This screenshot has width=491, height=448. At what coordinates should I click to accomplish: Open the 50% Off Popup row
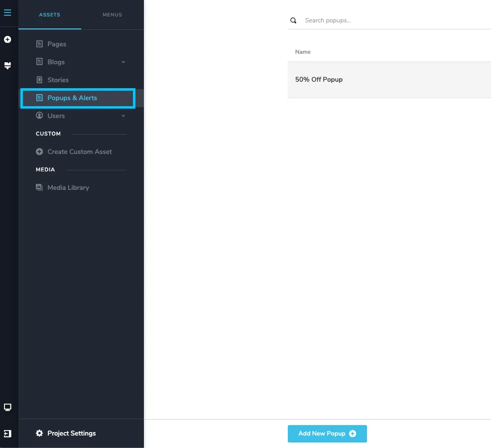click(389, 80)
